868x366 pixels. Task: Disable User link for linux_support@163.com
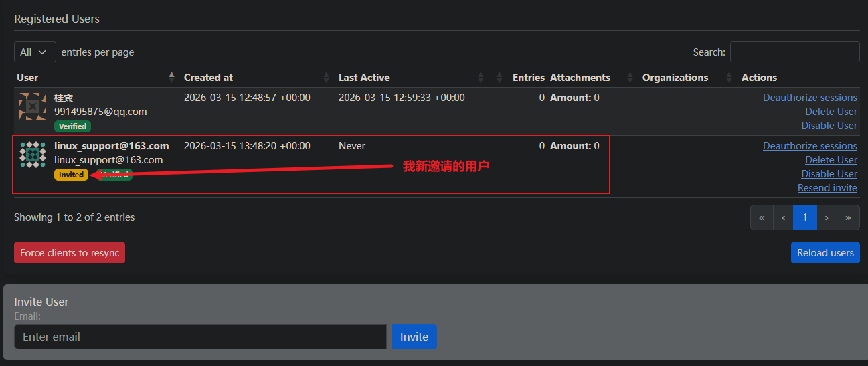(x=829, y=174)
